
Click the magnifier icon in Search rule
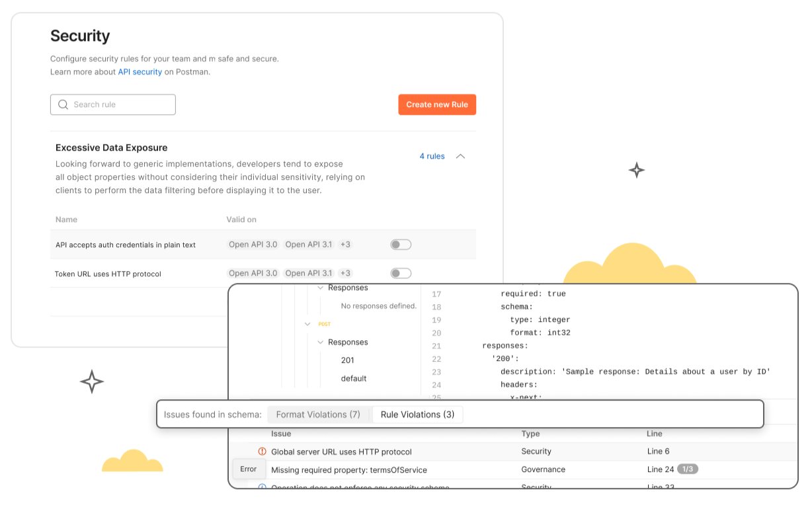[63, 104]
